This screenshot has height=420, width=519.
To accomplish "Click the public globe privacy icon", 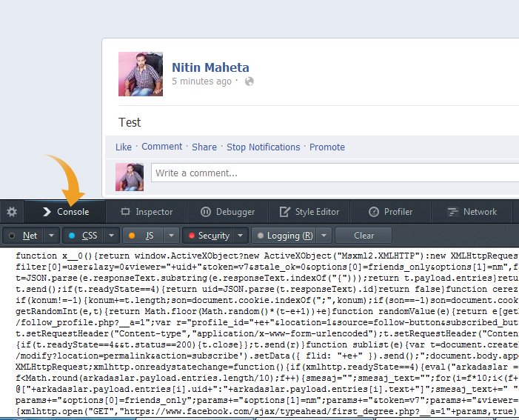I will pos(250,81).
